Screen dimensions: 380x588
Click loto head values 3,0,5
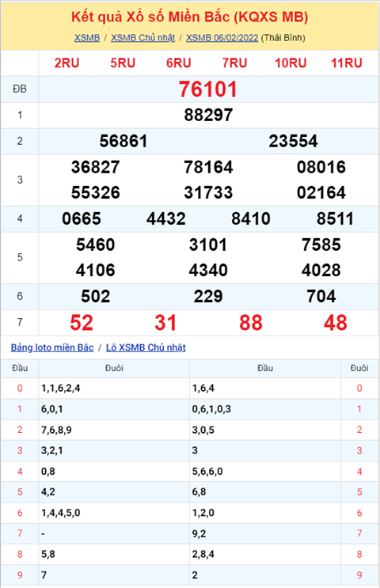pos(203,430)
